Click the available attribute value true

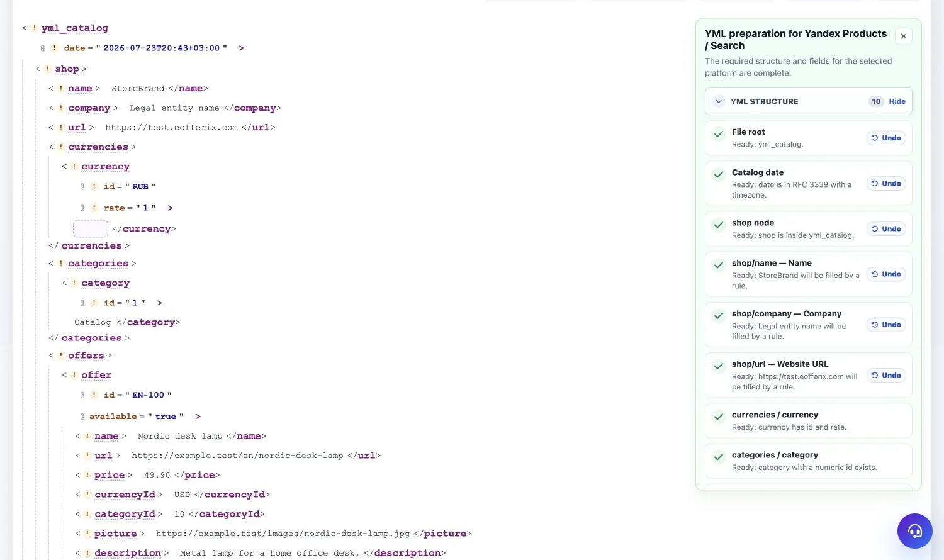click(x=166, y=417)
